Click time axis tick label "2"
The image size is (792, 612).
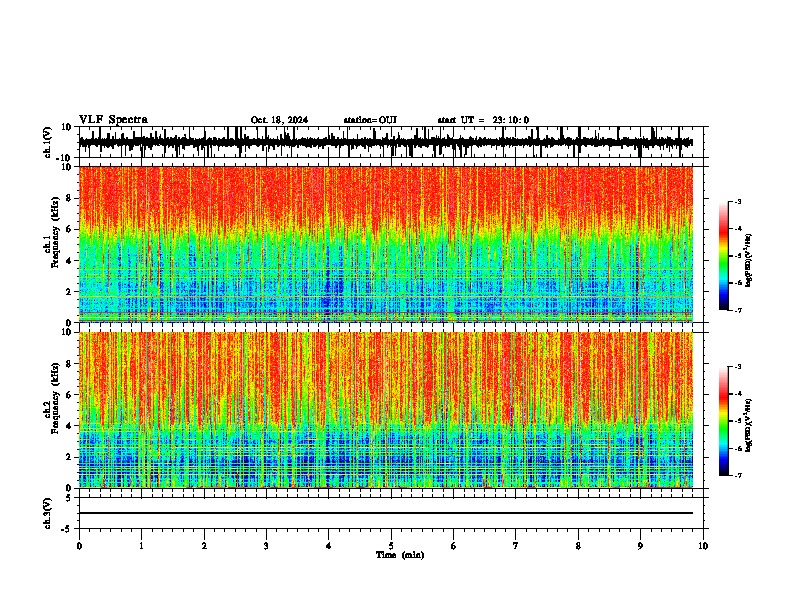[204, 546]
